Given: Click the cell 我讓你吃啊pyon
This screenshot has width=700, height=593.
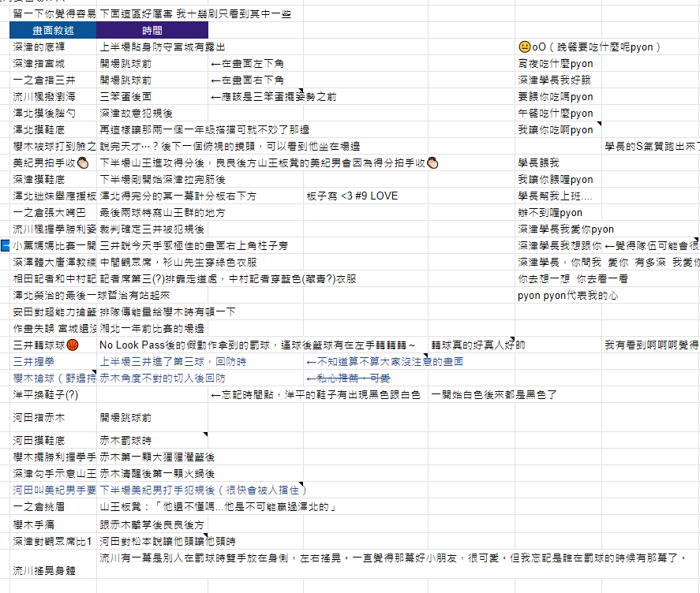Looking at the screenshot, I should [x=558, y=129].
